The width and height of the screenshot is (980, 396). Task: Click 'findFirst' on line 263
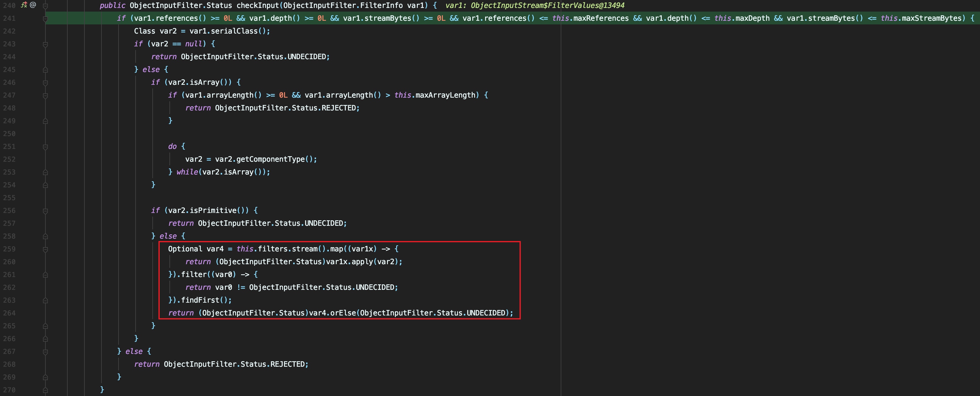tap(200, 300)
